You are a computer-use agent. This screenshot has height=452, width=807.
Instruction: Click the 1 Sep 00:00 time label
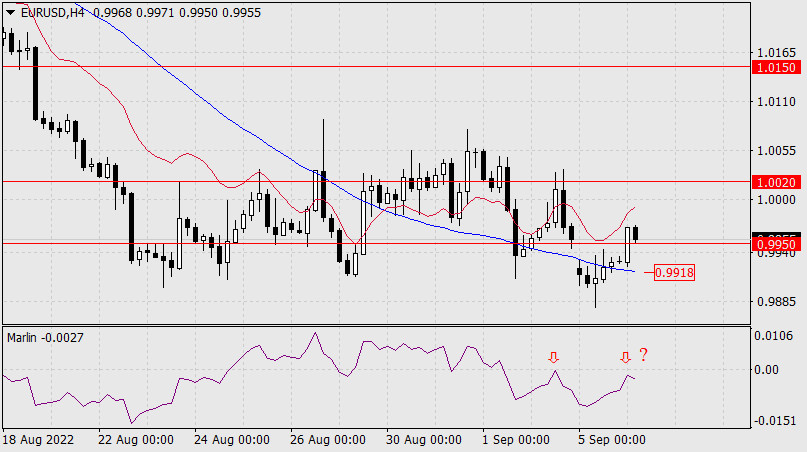click(x=515, y=440)
